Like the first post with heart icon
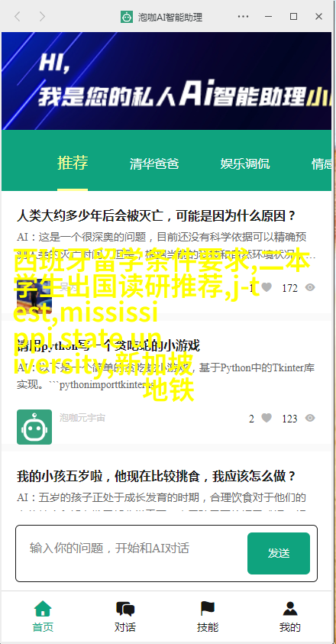 tap(267, 287)
